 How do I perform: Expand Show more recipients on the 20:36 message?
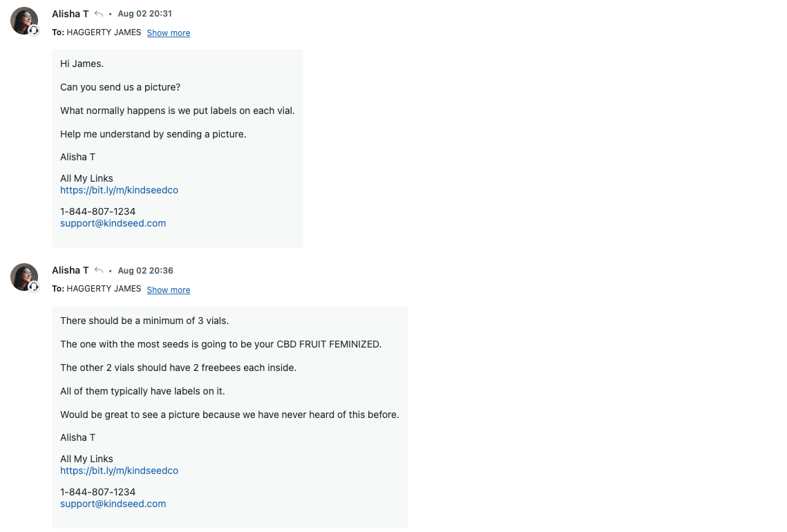coord(168,290)
